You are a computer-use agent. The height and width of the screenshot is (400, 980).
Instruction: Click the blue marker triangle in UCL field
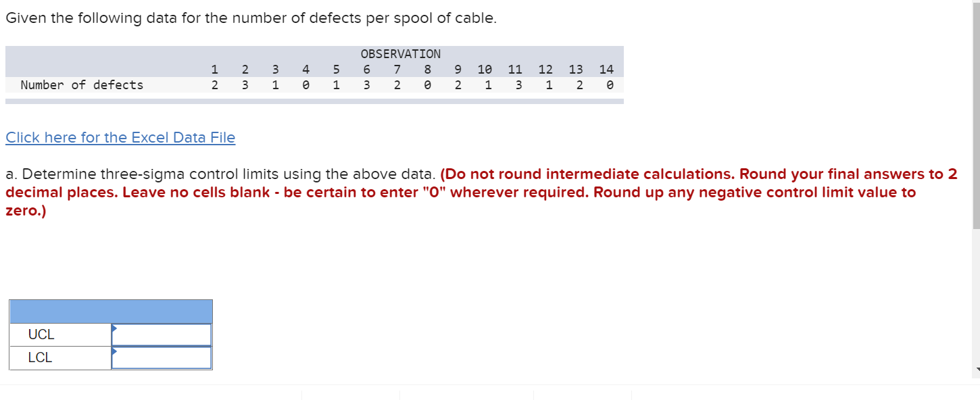coord(115,330)
